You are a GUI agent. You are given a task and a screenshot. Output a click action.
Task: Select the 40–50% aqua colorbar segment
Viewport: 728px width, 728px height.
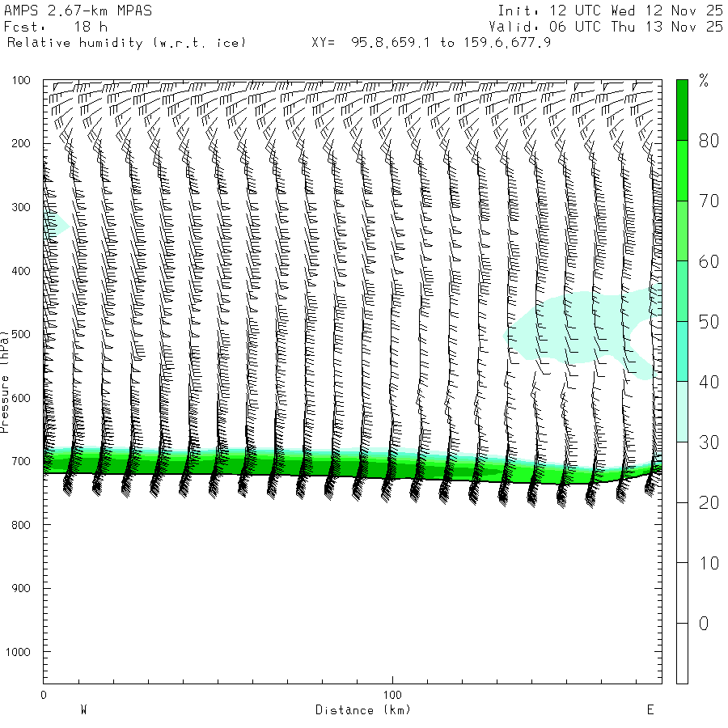click(682, 351)
